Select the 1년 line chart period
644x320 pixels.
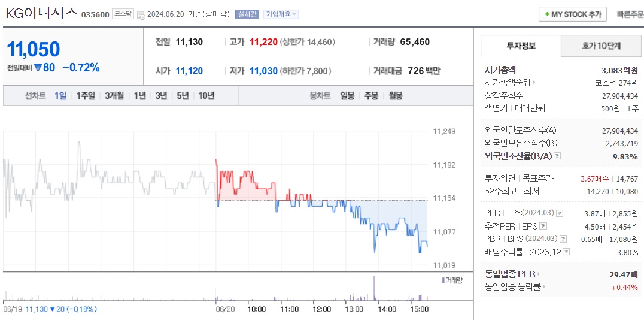coord(139,96)
